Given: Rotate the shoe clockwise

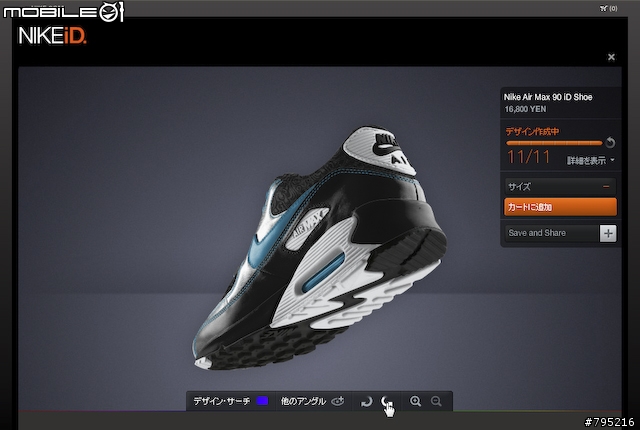Looking at the screenshot, I should [386, 401].
